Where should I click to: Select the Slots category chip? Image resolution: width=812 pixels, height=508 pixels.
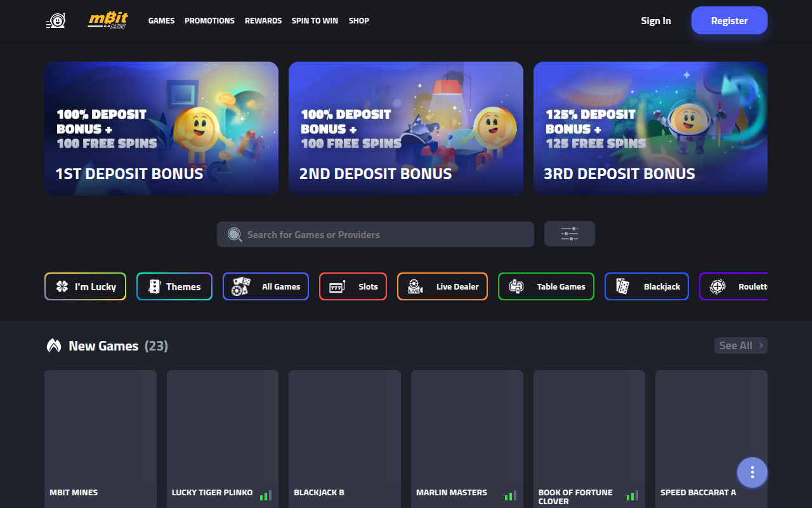353,286
